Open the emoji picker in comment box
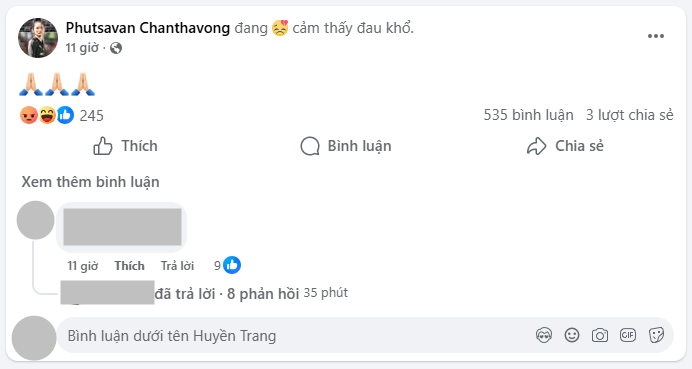 click(572, 335)
